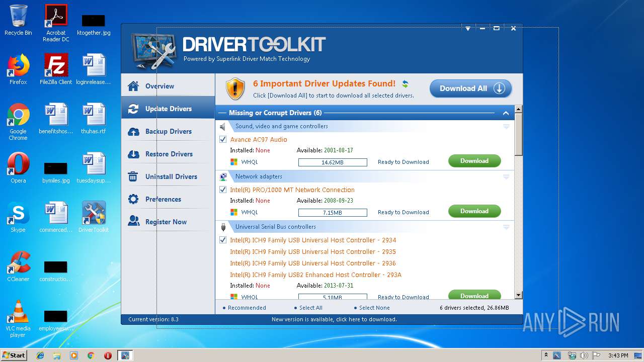Click the driver list scrollbar down arrow
This screenshot has width=644, height=362.
pyautogui.click(x=518, y=295)
